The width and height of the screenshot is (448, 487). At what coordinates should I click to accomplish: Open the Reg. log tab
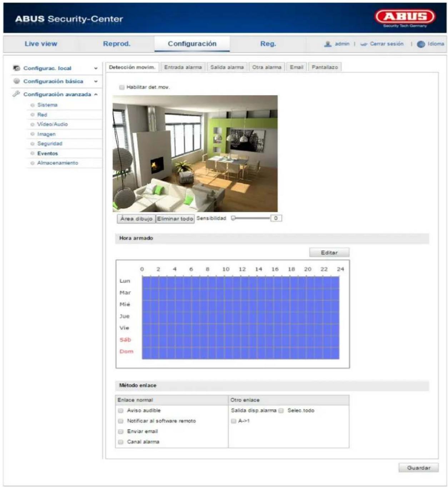(x=268, y=44)
